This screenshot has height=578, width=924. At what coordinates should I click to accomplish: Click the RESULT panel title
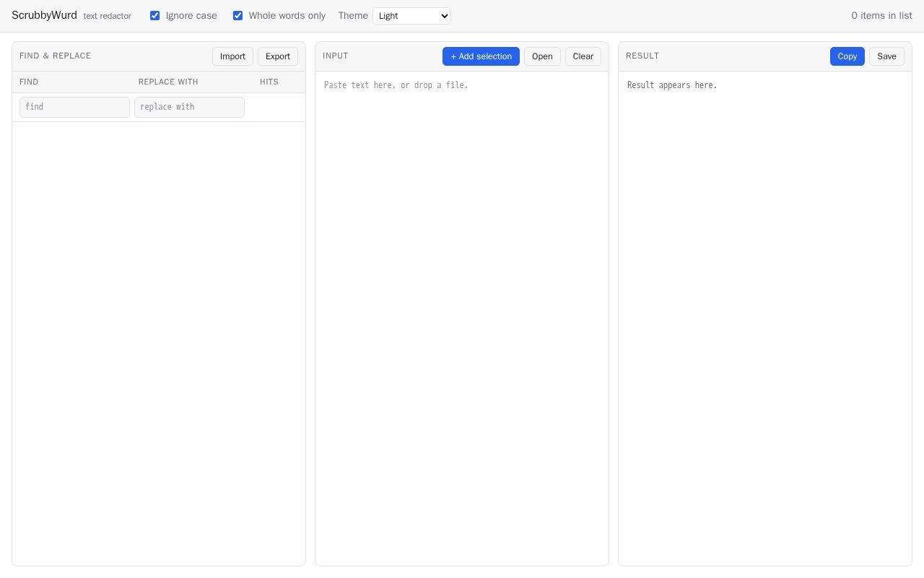pyautogui.click(x=642, y=56)
